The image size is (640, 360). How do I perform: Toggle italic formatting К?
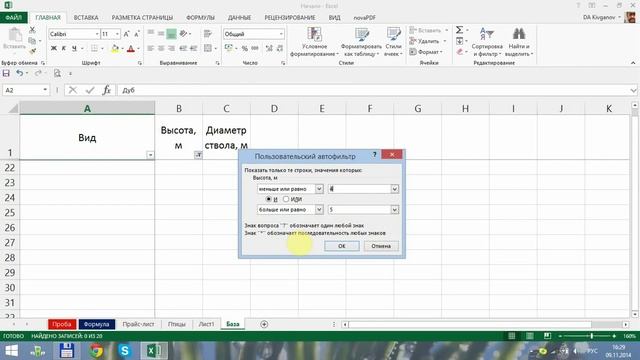point(64,49)
